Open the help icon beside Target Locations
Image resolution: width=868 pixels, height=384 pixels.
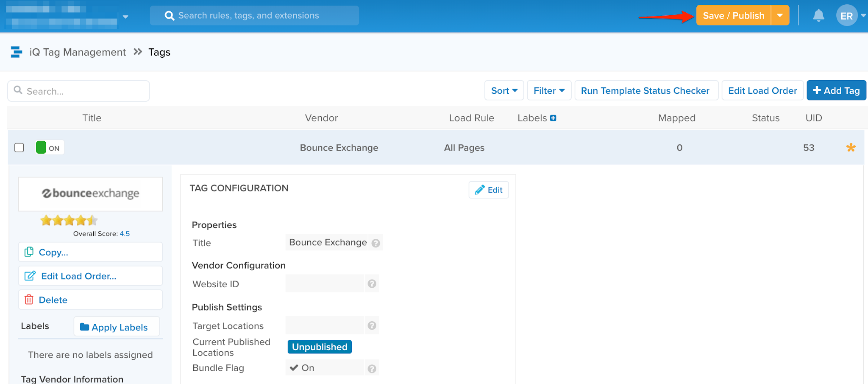(372, 325)
